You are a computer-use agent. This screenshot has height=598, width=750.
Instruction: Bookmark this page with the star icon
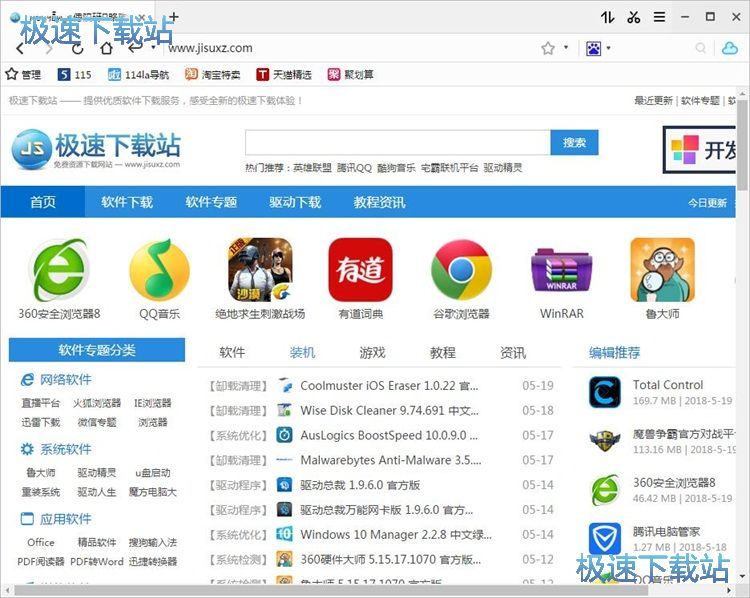click(x=548, y=48)
